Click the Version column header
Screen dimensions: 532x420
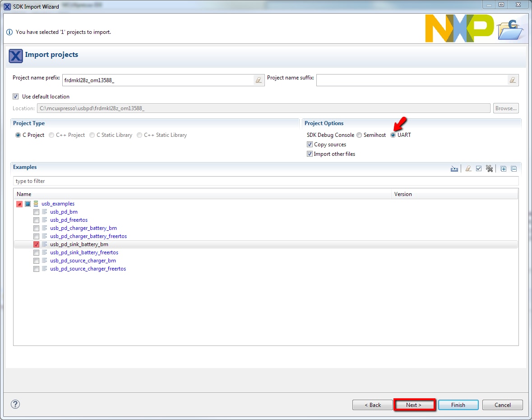tap(403, 194)
